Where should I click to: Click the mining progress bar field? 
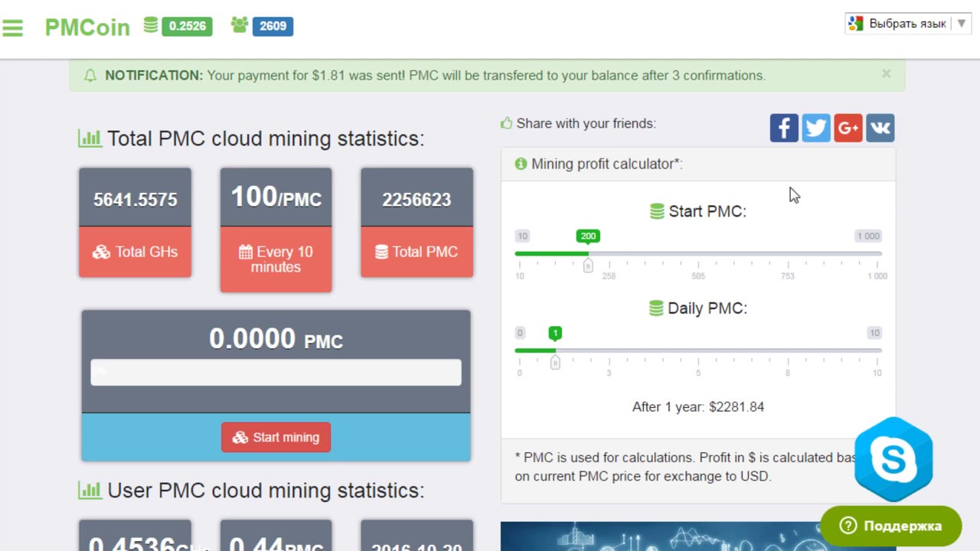pos(276,372)
